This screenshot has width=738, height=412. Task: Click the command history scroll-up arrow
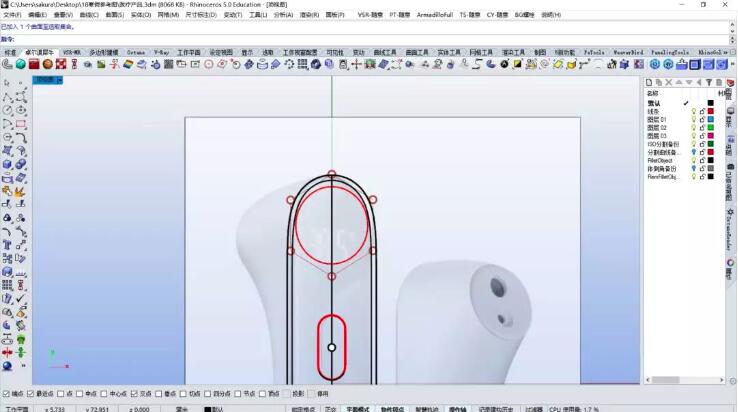point(732,24)
